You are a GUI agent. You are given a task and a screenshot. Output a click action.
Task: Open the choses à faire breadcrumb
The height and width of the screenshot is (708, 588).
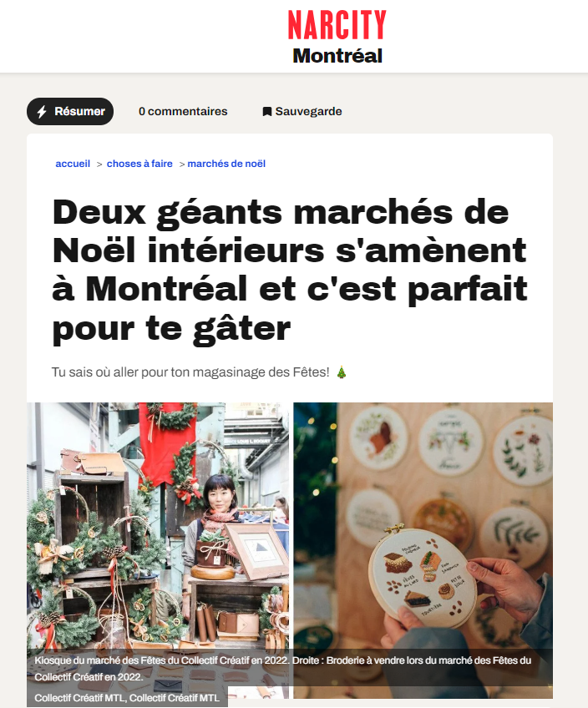(139, 164)
